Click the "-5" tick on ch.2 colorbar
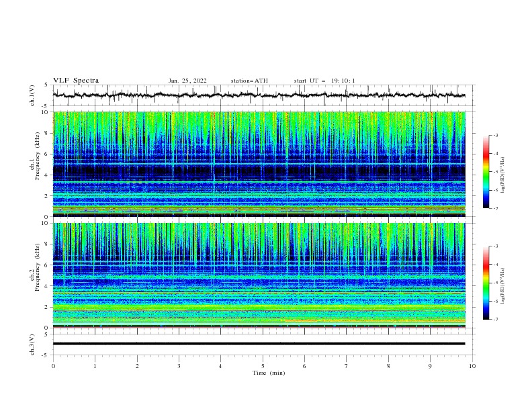 pyautogui.click(x=496, y=283)
